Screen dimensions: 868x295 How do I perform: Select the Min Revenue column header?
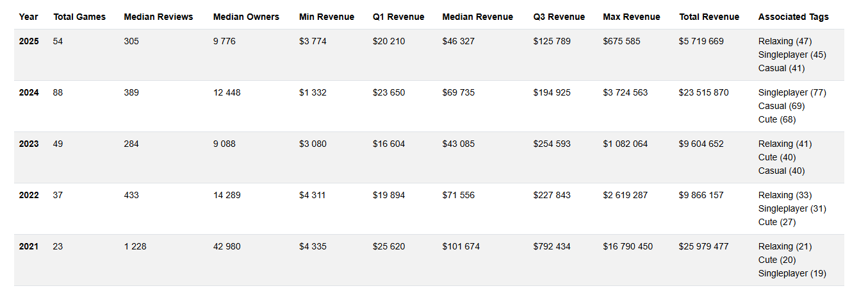pos(325,17)
